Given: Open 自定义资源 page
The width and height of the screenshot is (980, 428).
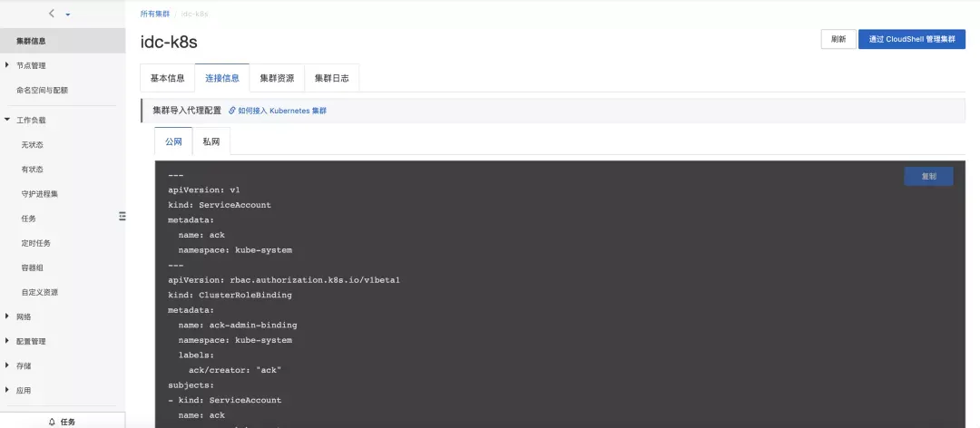Looking at the screenshot, I should coord(40,292).
